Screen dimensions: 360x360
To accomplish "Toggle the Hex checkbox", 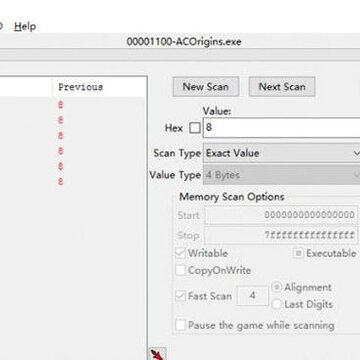I will (x=195, y=128).
